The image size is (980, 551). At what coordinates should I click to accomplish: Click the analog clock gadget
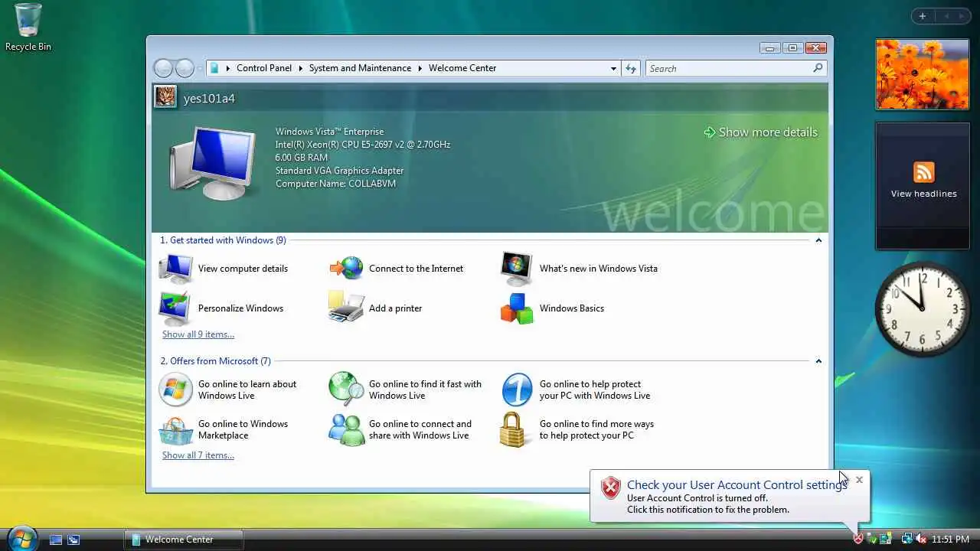922,308
